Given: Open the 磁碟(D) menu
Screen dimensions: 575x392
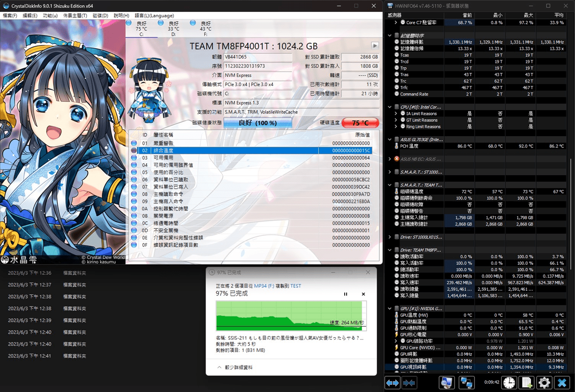Looking at the screenshot, I should tap(100, 16).
